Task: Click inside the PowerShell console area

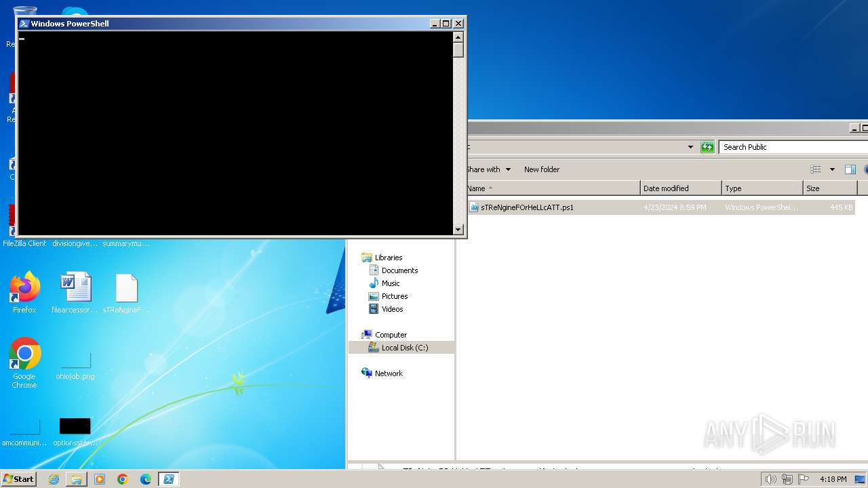Action: point(235,133)
